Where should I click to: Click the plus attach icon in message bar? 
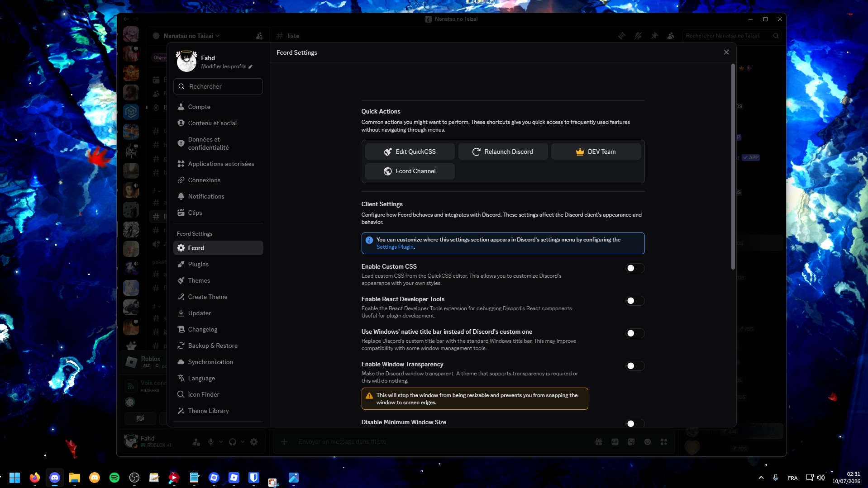point(284,442)
